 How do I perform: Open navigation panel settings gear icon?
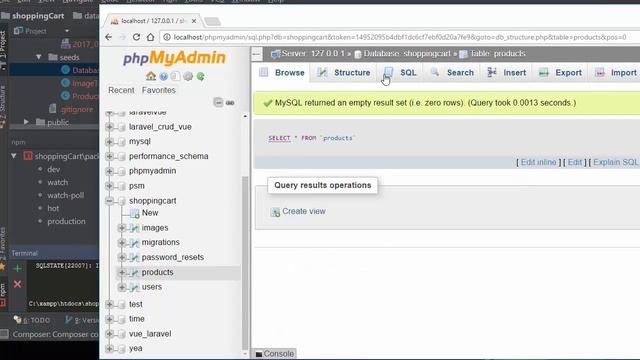(188, 76)
